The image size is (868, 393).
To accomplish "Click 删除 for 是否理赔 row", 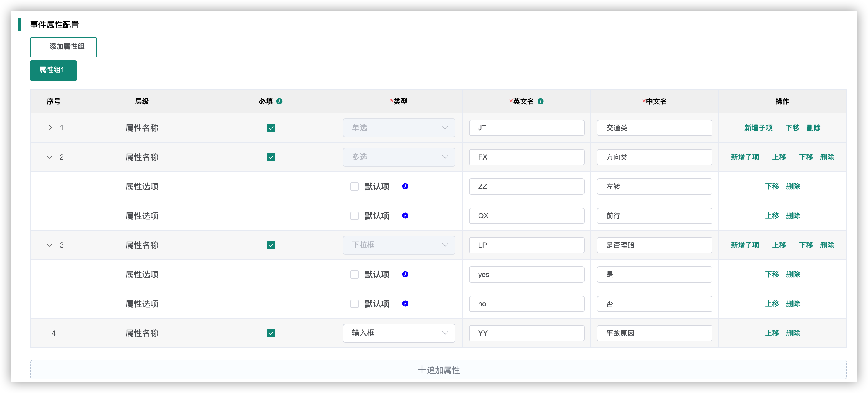I will click(827, 245).
